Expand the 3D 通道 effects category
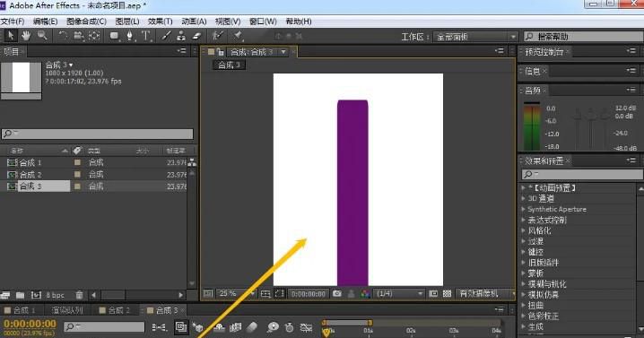This screenshot has width=644, height=338. (523, 198)
